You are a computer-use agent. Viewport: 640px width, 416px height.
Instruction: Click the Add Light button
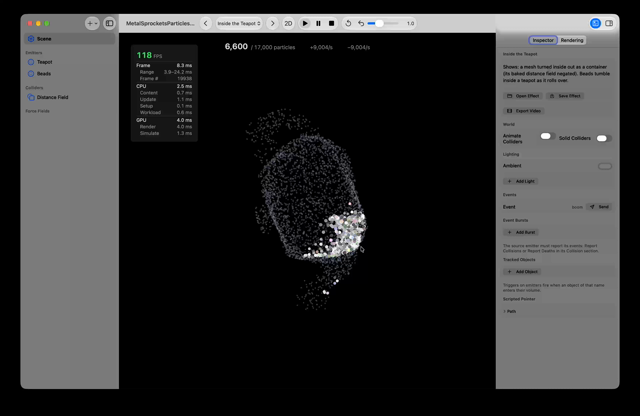coord(521,181)
